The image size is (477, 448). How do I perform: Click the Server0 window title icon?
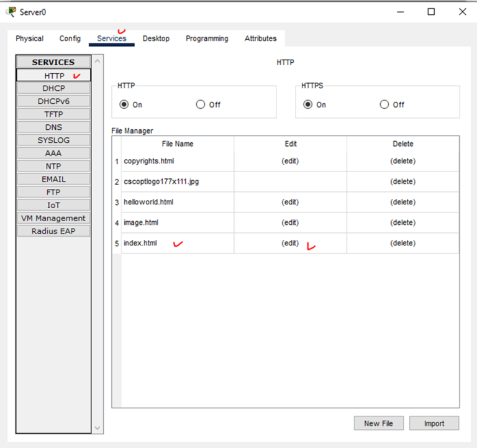pyautogui.click(x=11, y=12)
